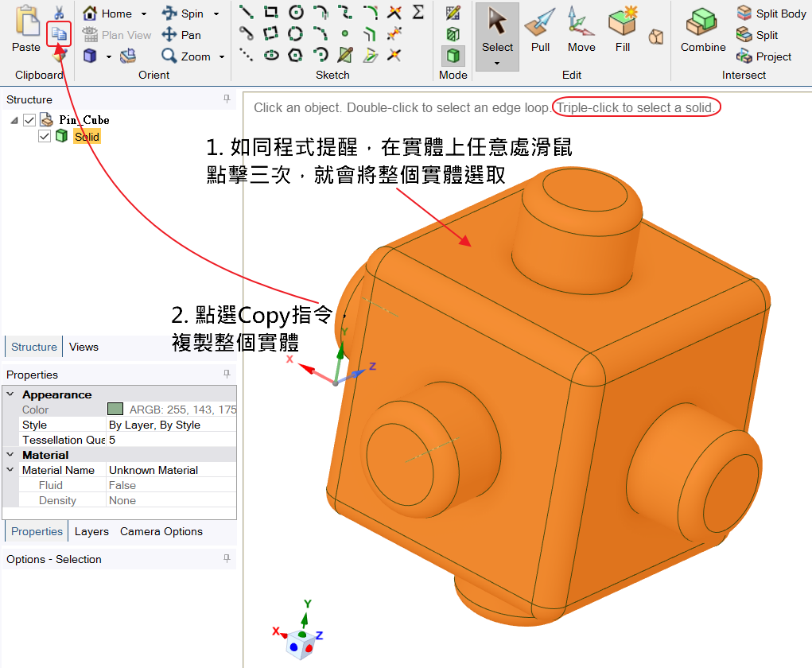
Task: Click the Home view button
Action: click(107, 14)
